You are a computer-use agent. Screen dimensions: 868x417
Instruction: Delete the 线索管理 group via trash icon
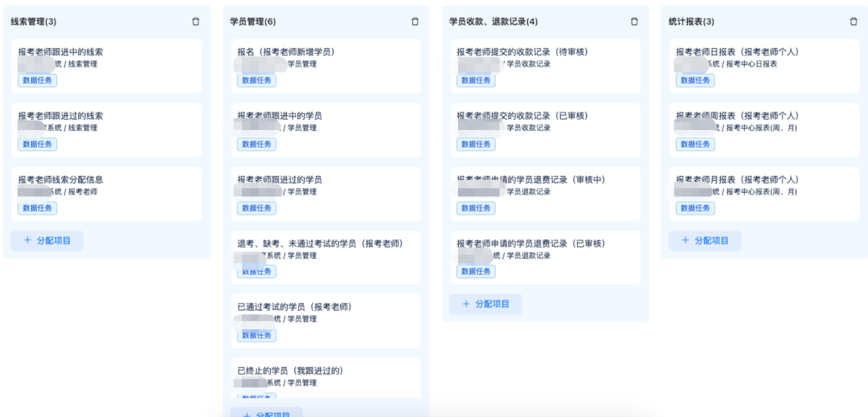point(195,22)
